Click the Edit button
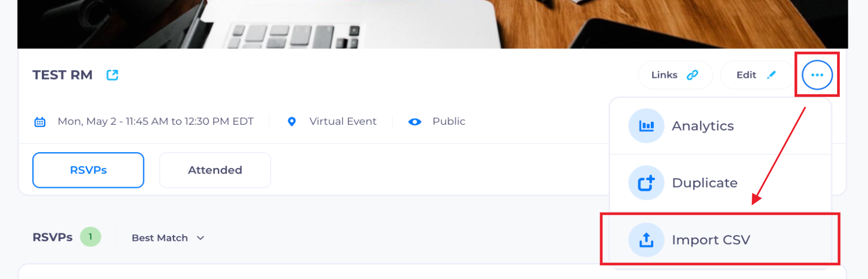The height and width of the screenshot is (279, 868). pyautogui.click(x=756, y=75)
